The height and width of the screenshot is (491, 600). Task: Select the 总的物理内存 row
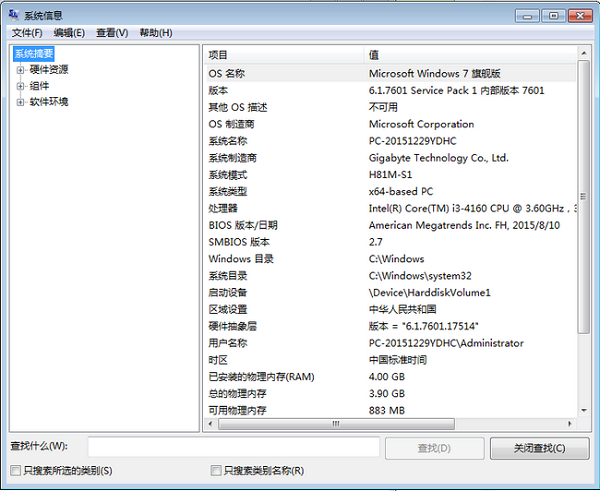pyautogui.click(x=391, y=393)
